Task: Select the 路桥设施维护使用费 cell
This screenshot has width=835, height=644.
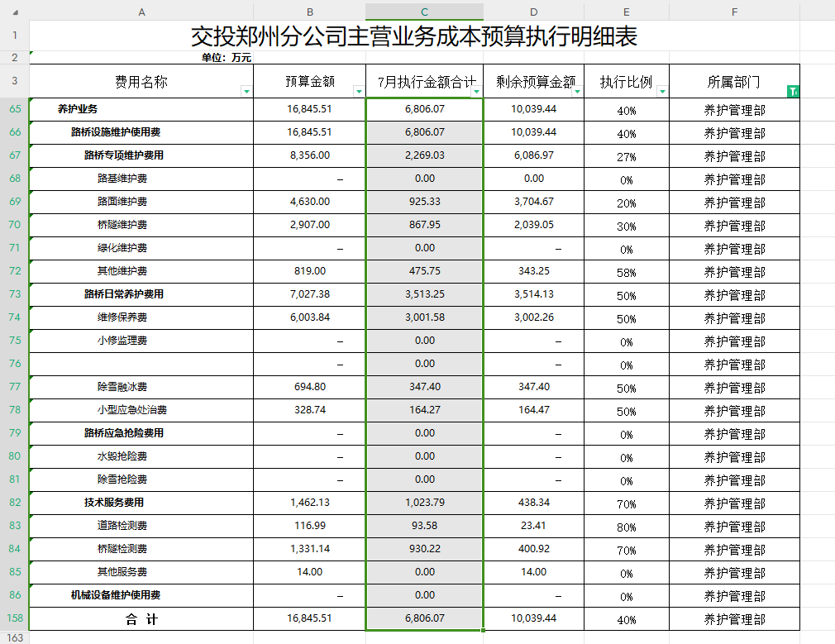Action: pyautogui.click(x=141, y=132)
